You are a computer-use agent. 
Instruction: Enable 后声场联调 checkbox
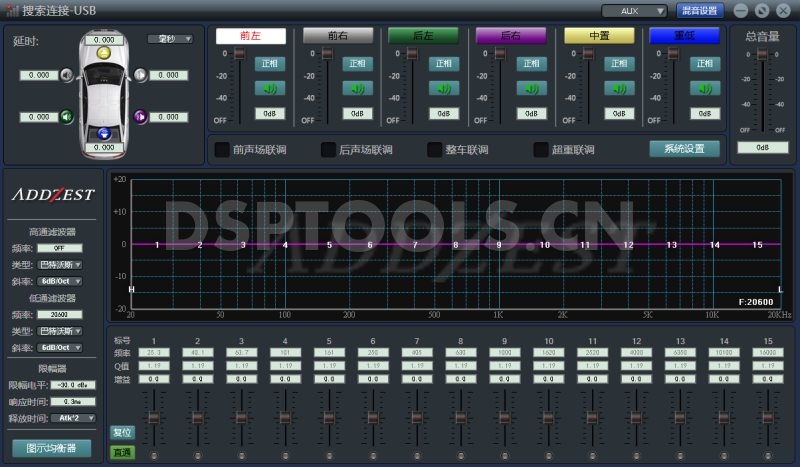tap(328, 150)
